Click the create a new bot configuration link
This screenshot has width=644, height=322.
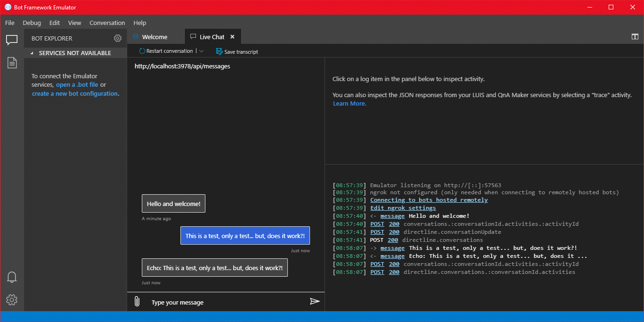coord(74,93)
